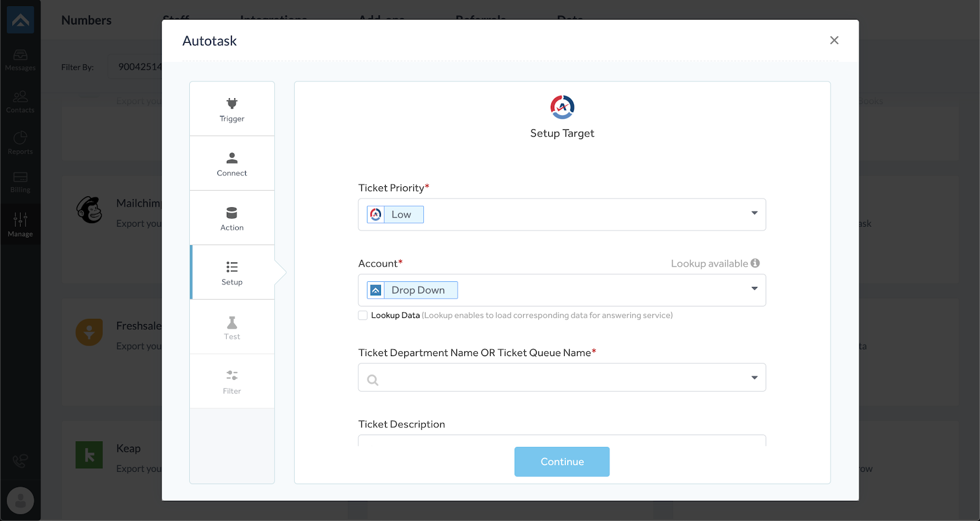This screenshot has height=521, width=980.
Task: Click the Mailchimp integration icon
Action: (x=89, y=210)
